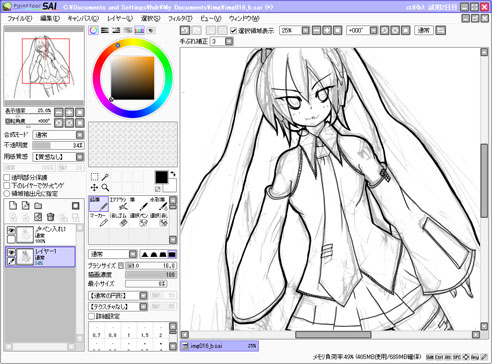
Task: Choose the rectangular selection tool
Action: pos(95,177)
